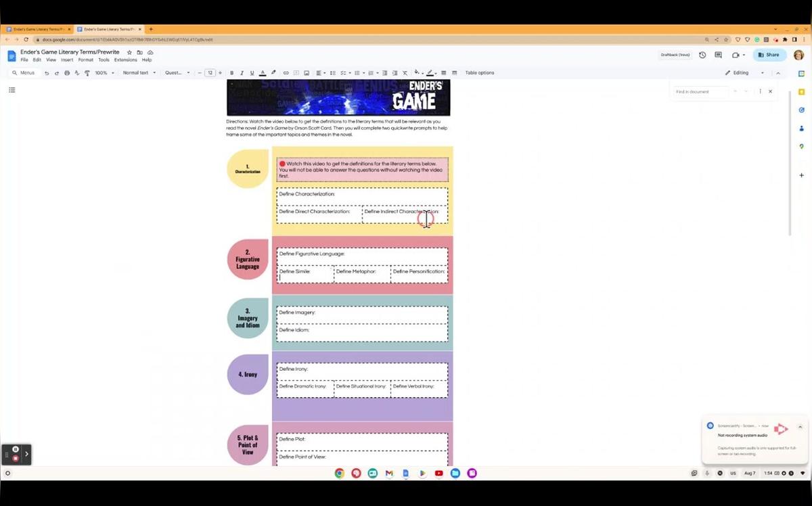Click the Chrome icon in the shelf

[340, 473]
